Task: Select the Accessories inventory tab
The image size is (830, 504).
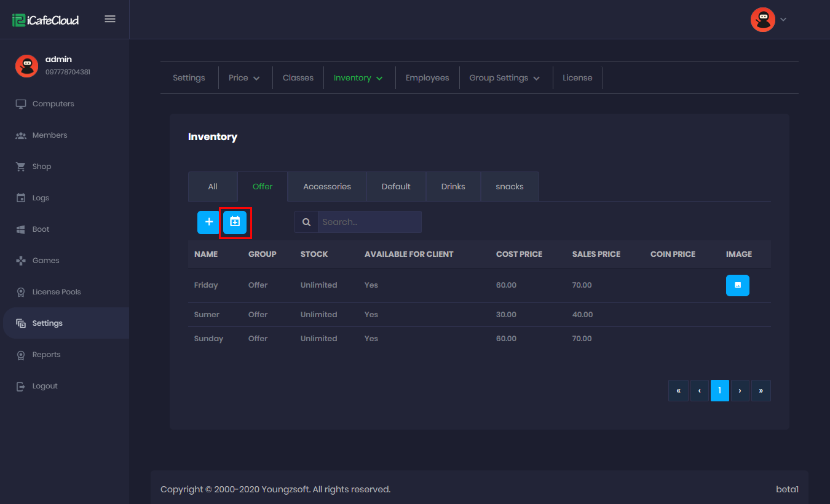Action: [x=327, y=186]
